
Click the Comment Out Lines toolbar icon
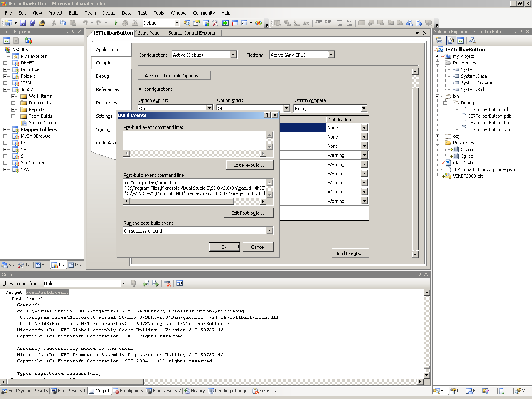click(x=340, y=23)
